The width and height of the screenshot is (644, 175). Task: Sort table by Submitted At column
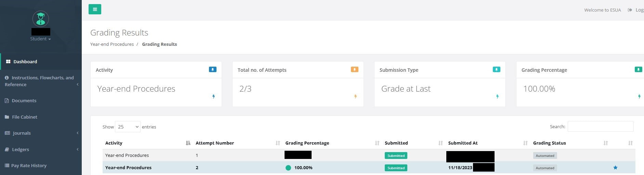(x=463, y=143)
